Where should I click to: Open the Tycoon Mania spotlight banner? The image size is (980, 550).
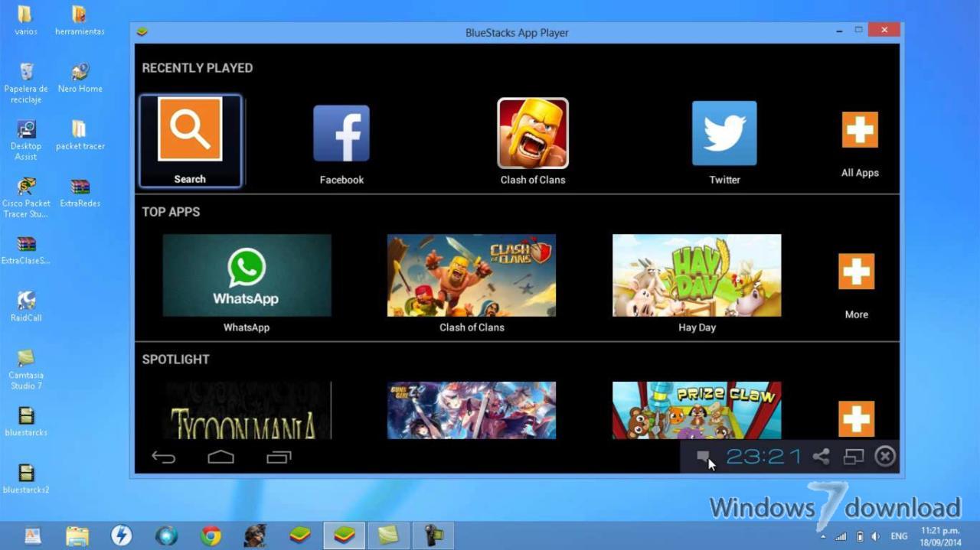(x=247, y=410)
